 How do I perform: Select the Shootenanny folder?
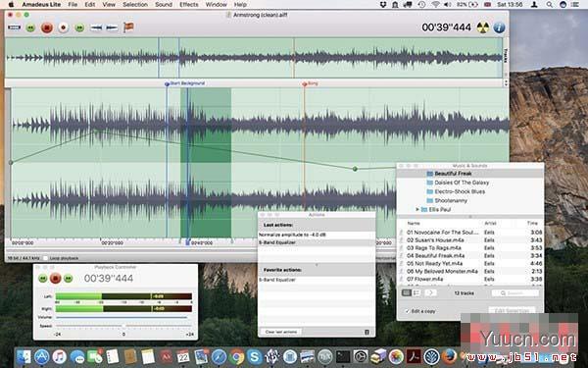click(x=470, y=200)
